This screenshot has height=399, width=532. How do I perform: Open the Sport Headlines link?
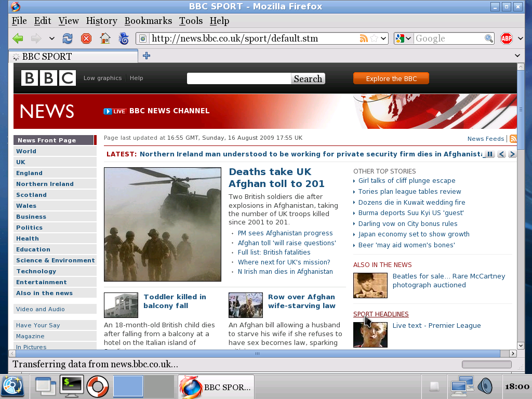click(x=381, y=314)
